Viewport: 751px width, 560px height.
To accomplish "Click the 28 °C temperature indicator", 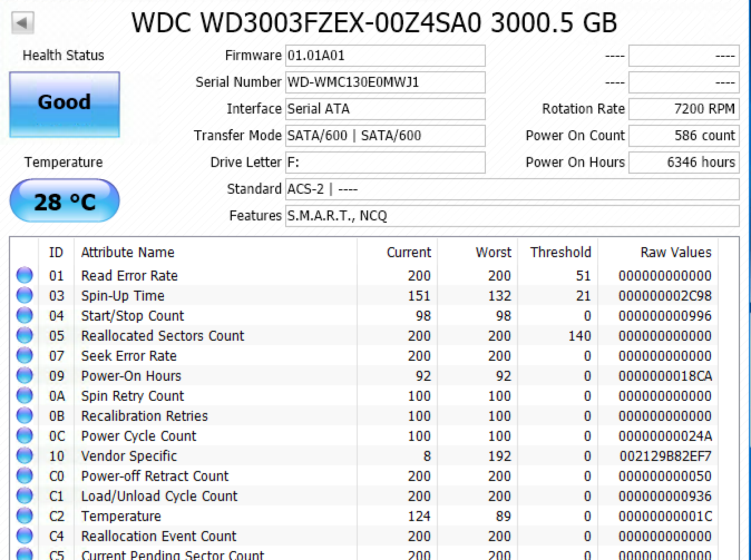I will pyautogui.click(x=65, y=201).
